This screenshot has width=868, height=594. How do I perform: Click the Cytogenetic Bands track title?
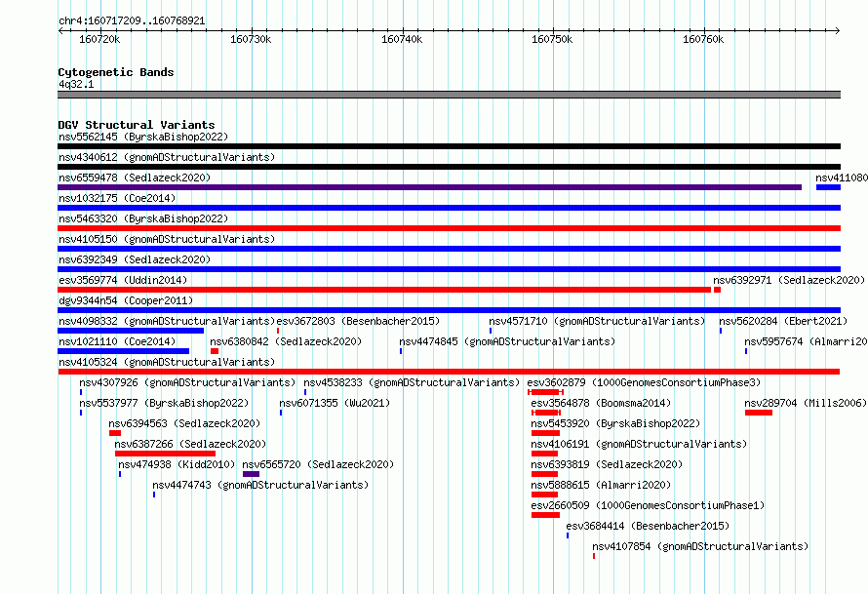(116, 72)
